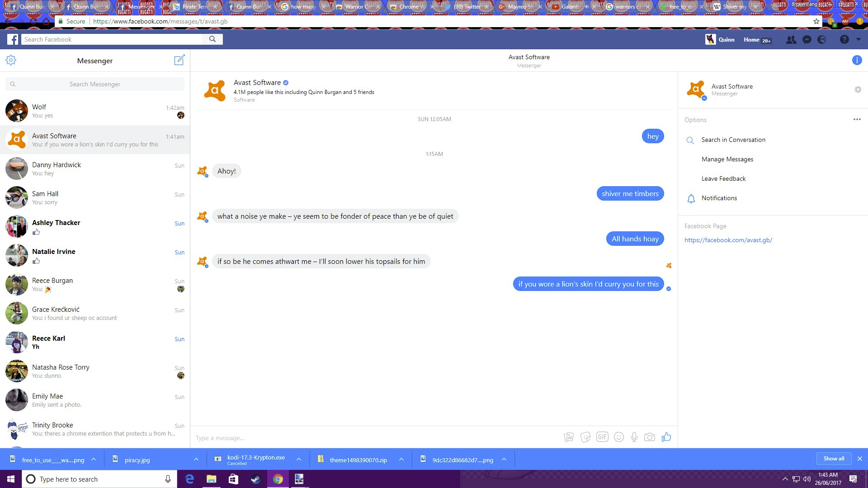Expand options for 9dc322d86682d7 png download
Image resolution: width=868 pixels, height=488 pixels.
[x=504, y=459]
